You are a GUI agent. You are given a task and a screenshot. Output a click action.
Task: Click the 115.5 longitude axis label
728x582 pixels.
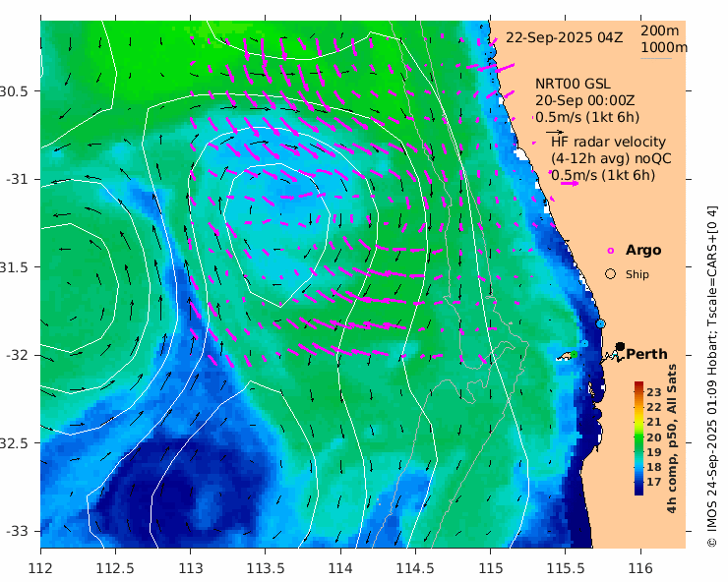(x=565, y=568)
